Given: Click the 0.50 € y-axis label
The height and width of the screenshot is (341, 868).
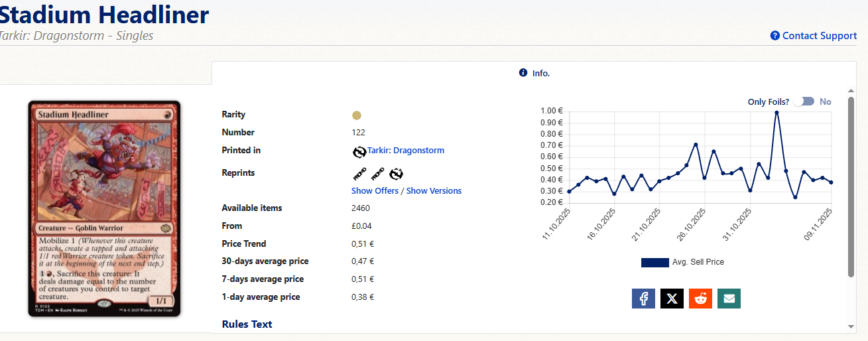Looking at the screenshot, I should (551, 169).
